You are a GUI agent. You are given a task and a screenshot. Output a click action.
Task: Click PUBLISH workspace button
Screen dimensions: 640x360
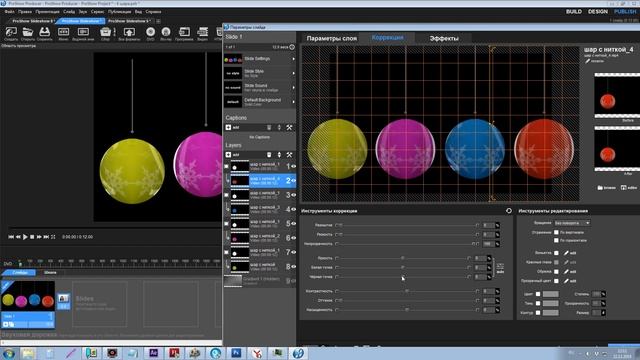[x=625, y=12]
